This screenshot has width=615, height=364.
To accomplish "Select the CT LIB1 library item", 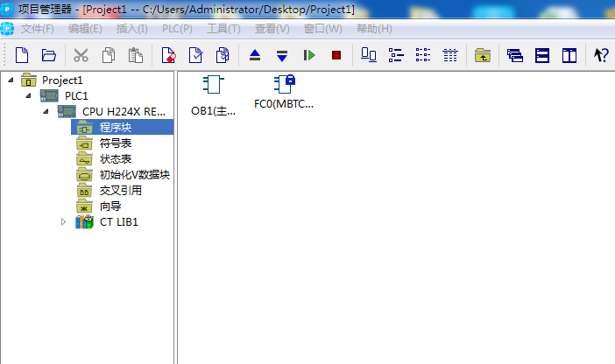I will [x=119, y=222].
